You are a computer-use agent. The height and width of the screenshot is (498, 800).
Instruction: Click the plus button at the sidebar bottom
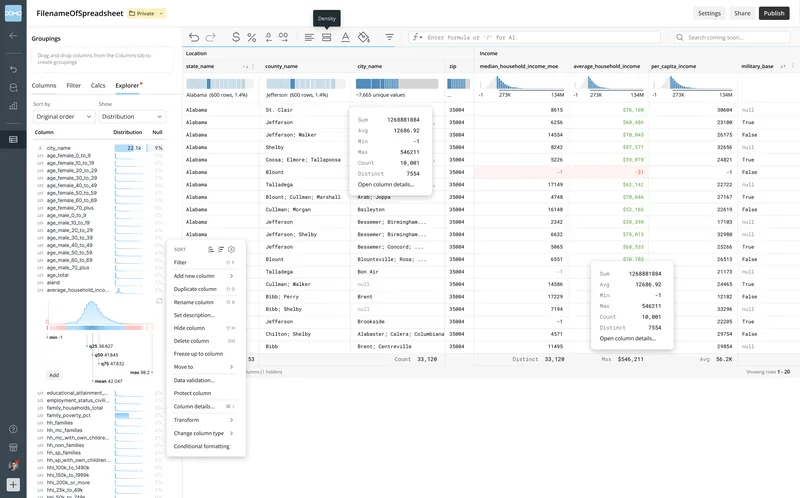point(13,484)
